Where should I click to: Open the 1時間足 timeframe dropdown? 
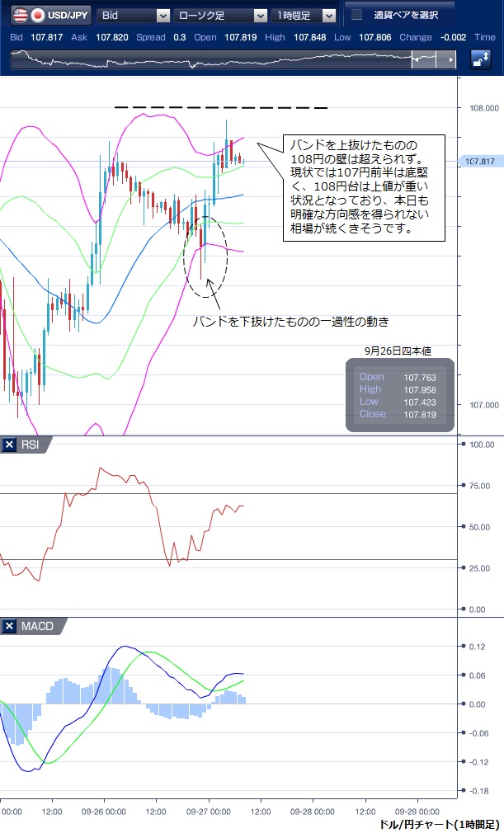pos(329,15)
